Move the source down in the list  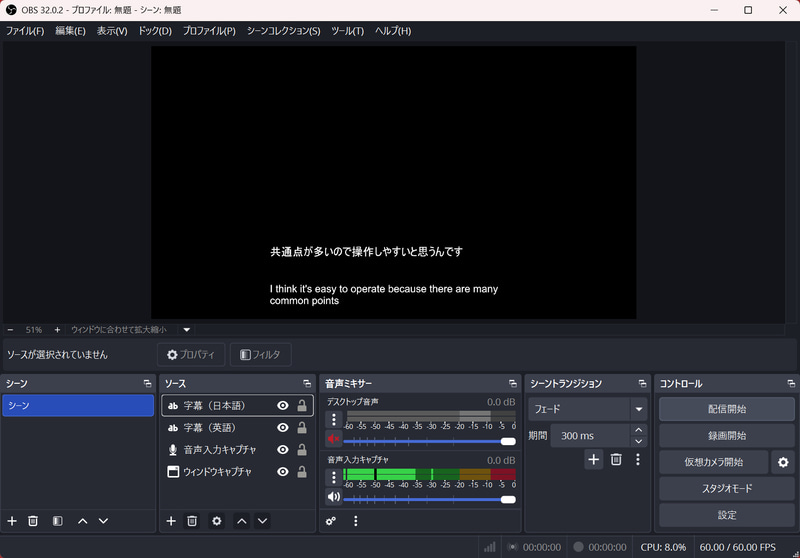click(x=262, y=521)
